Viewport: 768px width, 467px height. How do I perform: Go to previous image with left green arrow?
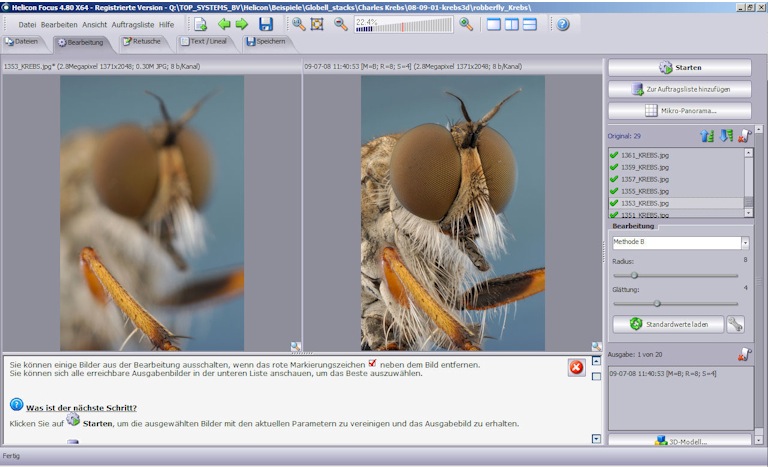[224, 24]
